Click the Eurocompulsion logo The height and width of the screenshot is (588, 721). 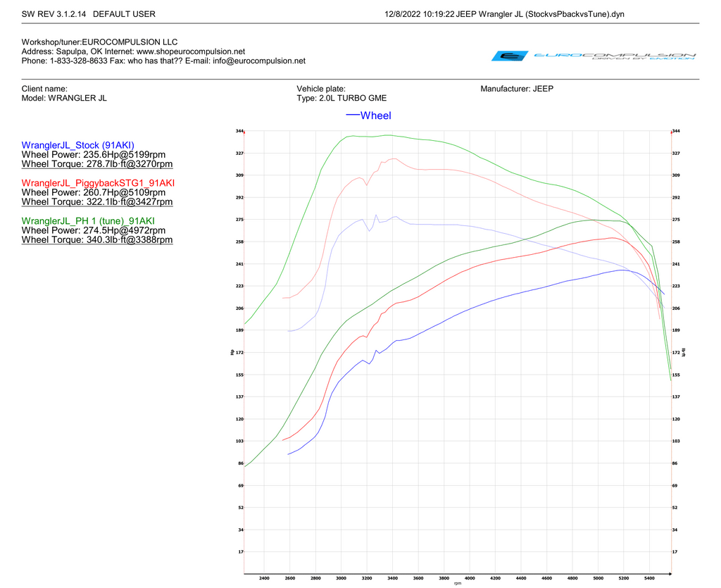(594, 56)
